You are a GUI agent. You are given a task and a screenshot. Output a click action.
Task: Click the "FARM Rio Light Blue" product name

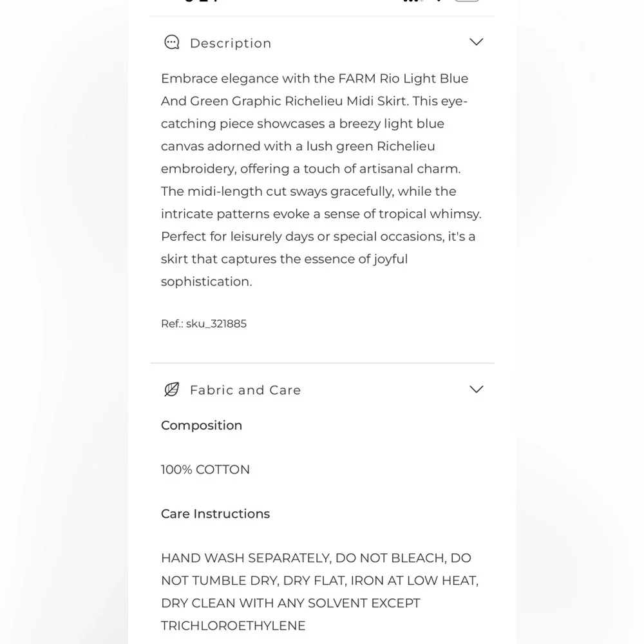pyautogui.click(x=403, y=79)
